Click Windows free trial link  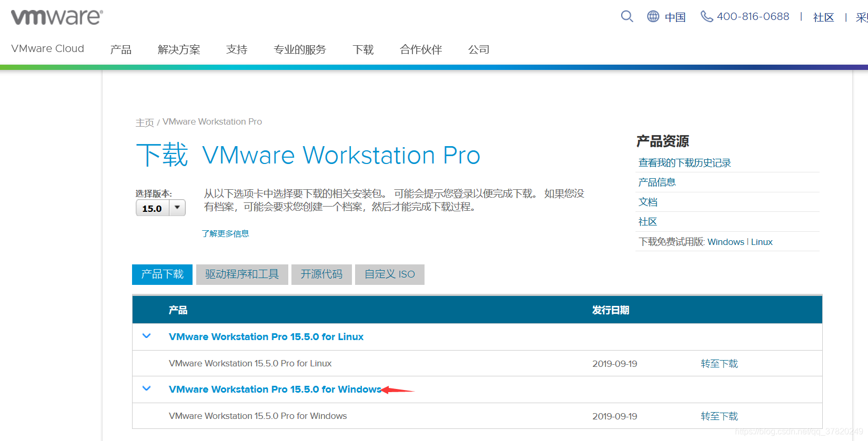(725, 242)
